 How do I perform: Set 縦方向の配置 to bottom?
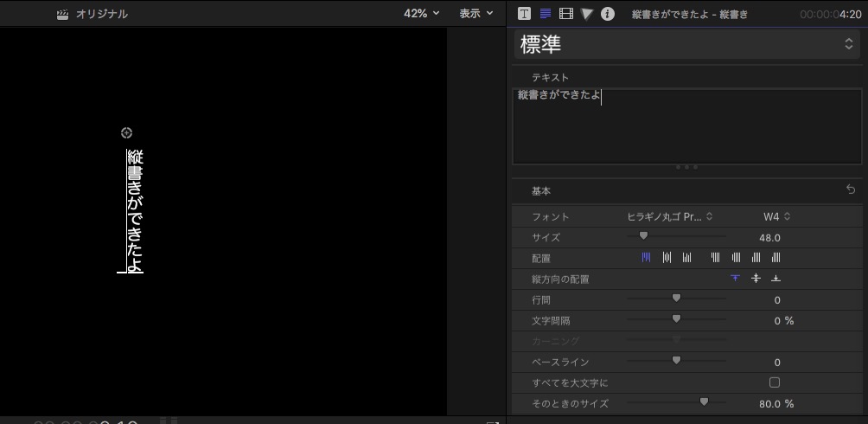coord(776,279)
